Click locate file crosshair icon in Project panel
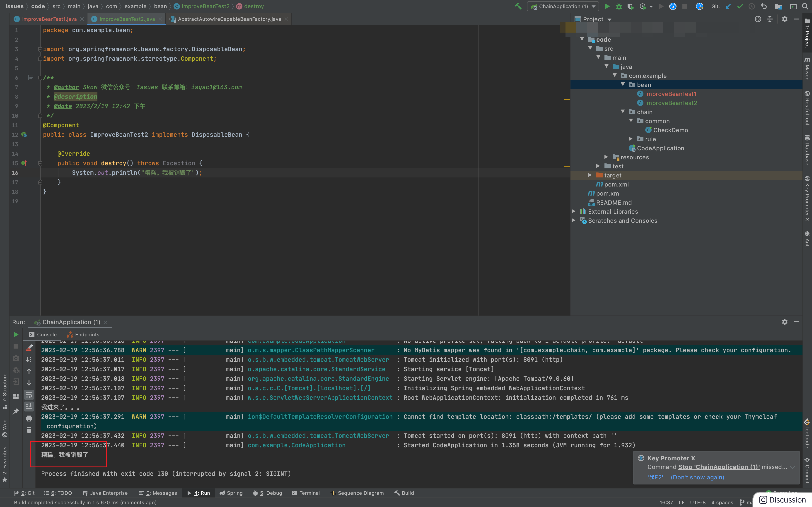This screenshot has width=812, height=507. [758, 19]
